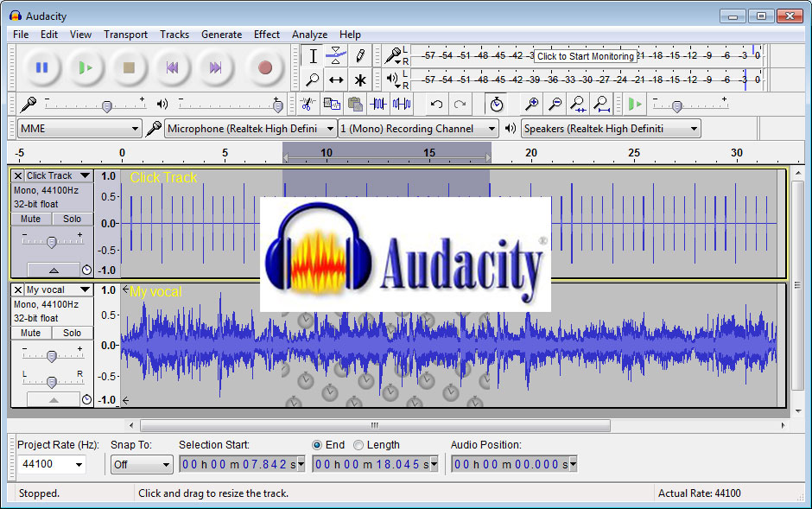Image resolution: width=812 pixels, height=509 pixels.
Task: Open the Tracks menu
Action: (x=174, y=35)
